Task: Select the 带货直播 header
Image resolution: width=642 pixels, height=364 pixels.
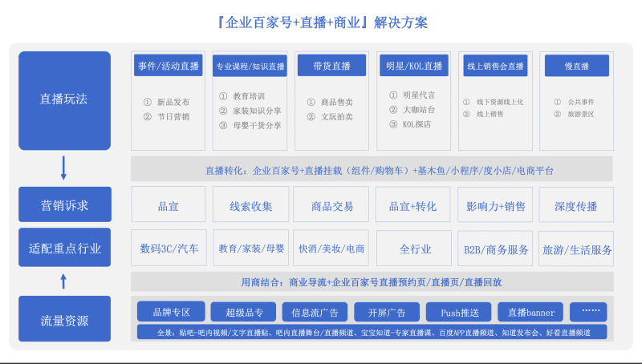Action: coord(330,66)
